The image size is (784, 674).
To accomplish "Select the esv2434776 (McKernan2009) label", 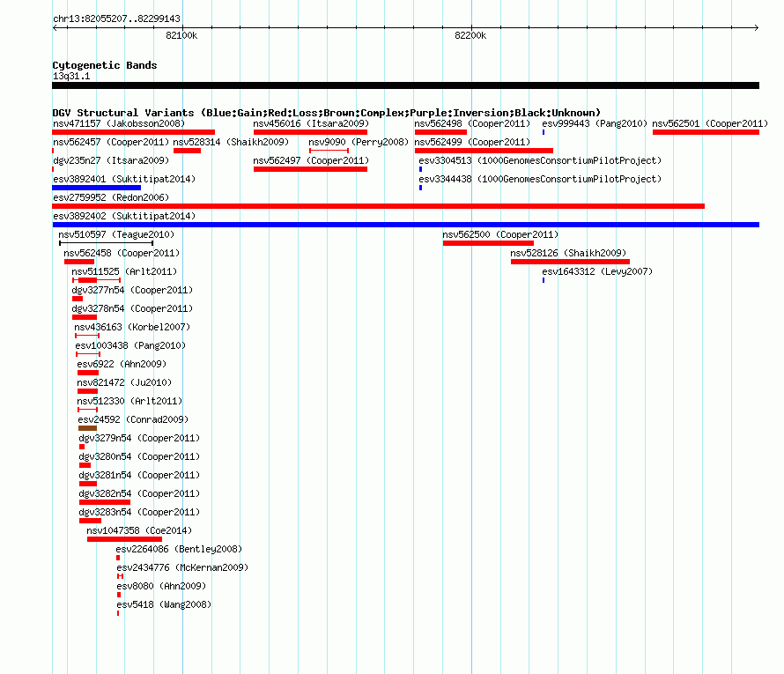I will point(182,567).
